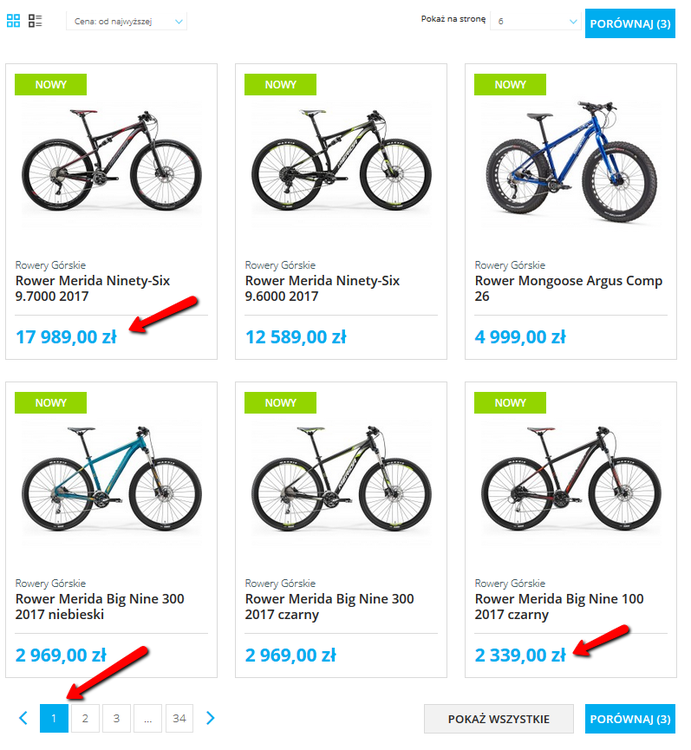Click bottom PORÓWNAJ (3) compare button
The height and width of the screenshot is (750, 691).
coord(630,719)
